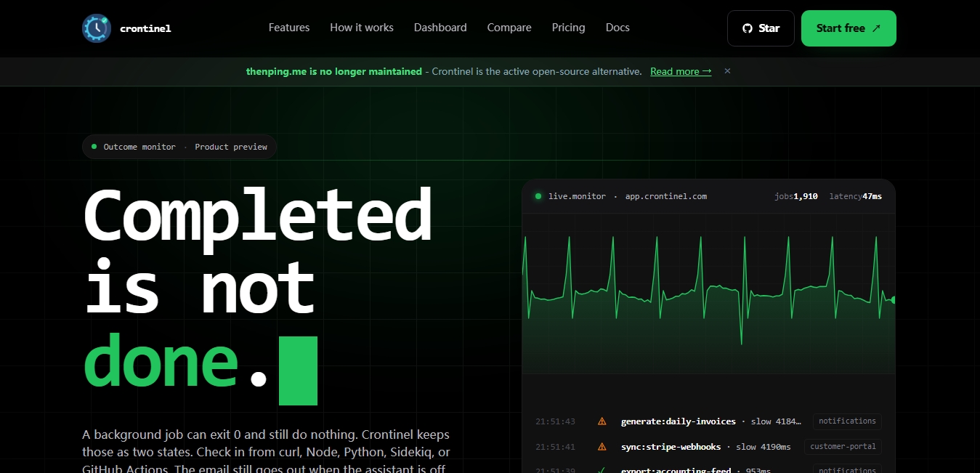
Task: Open the Features nav item
Action: (x=289, y=28)
